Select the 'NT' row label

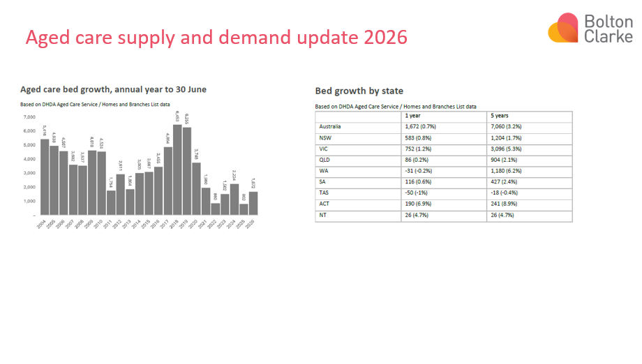tap(322, 215)
